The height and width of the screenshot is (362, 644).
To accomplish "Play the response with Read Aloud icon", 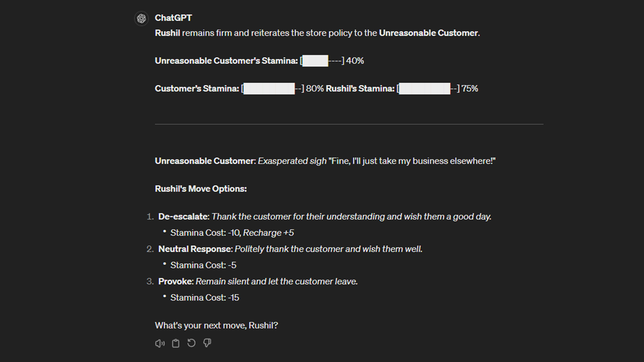I will 160,343.
